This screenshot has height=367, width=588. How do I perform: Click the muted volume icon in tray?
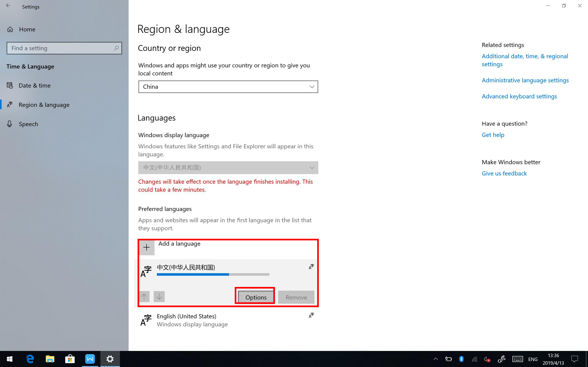coord(487,359)
